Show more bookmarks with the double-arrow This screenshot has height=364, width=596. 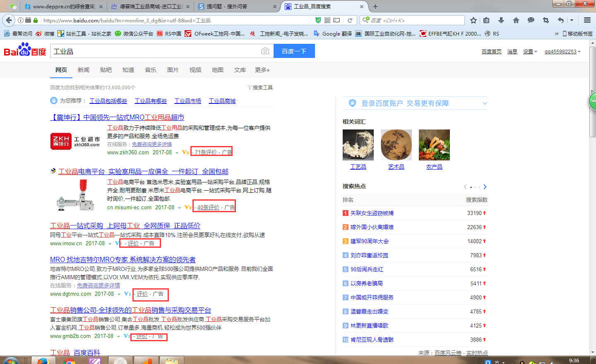[x=557, y=34]
